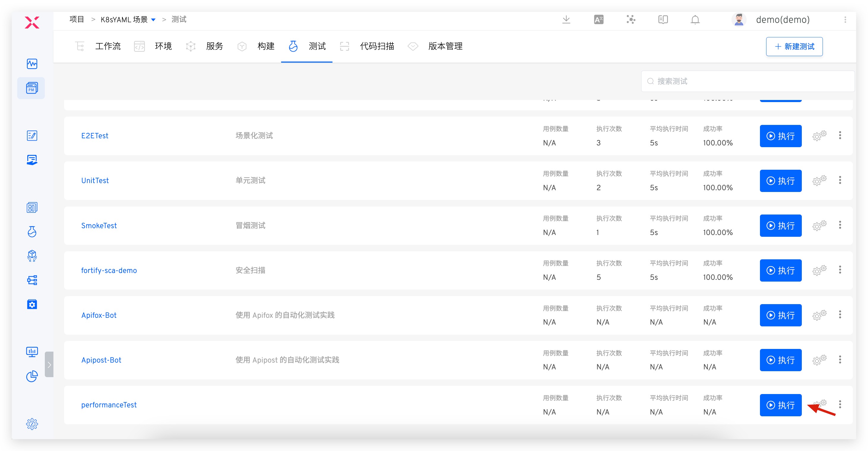Image resolution: width=868 pixels, height=451 pixels.
Task: Open the documentation book icon
Action: tap(663, 20)
